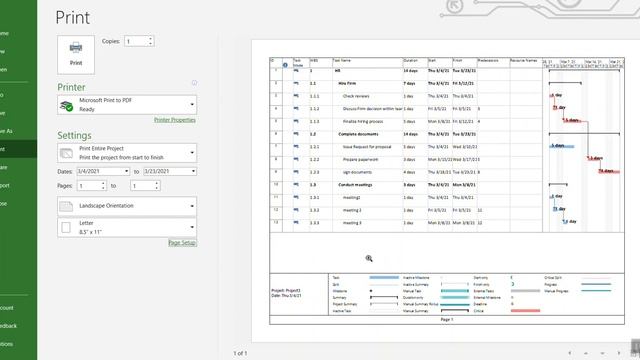This screenshot has height=360, width=640.
Task: Click the Gantt chart print preview page
Action: pos(447,191)
